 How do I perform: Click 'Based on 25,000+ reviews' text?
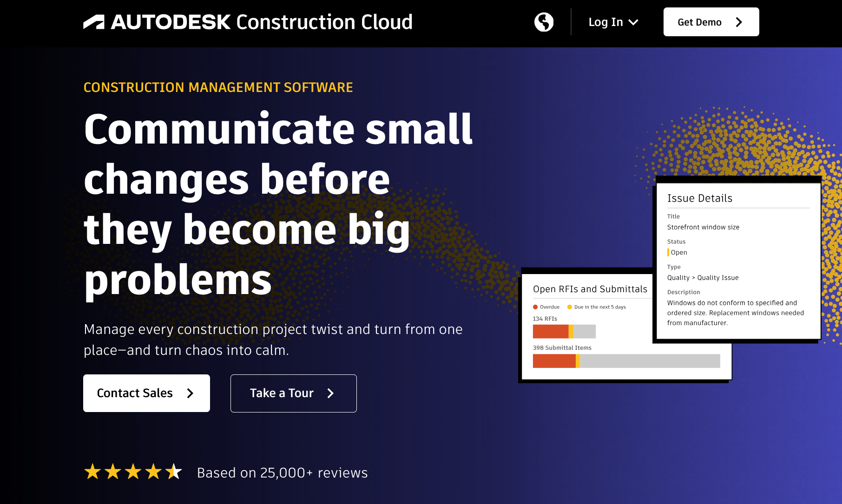click(283, 472)
